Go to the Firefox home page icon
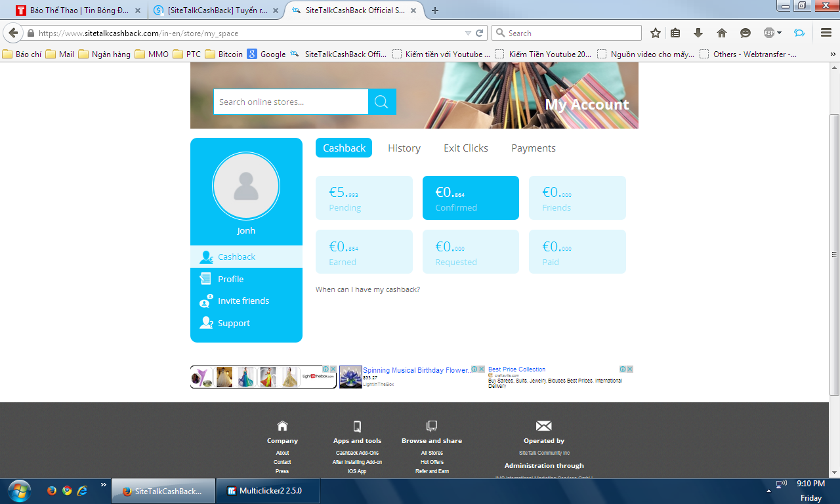This screenshot has height=504, width=840. tap(722, 33)
